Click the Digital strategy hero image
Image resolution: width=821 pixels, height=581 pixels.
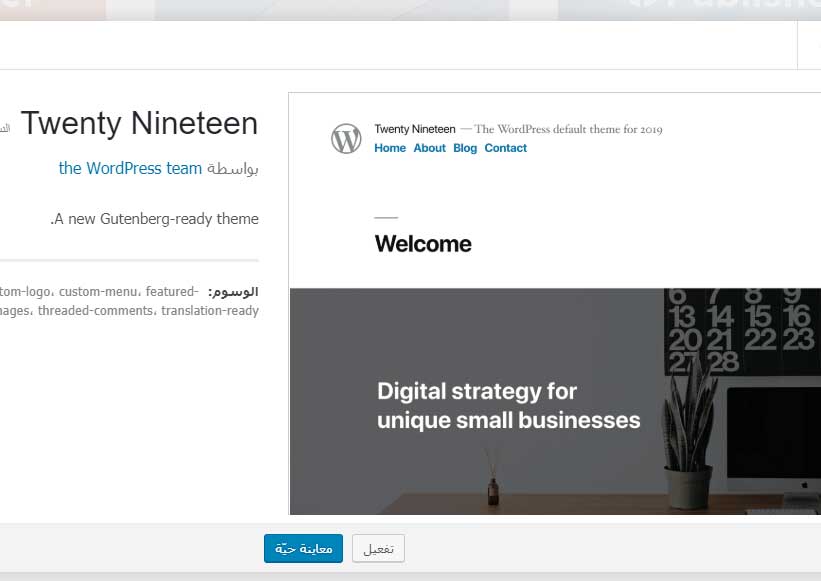[555, 401]
